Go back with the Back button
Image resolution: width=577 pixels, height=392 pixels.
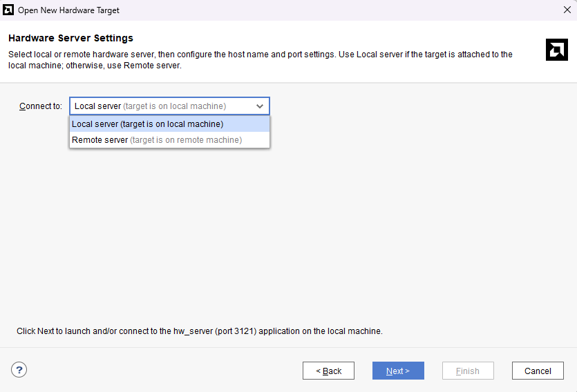coord(328,371)
